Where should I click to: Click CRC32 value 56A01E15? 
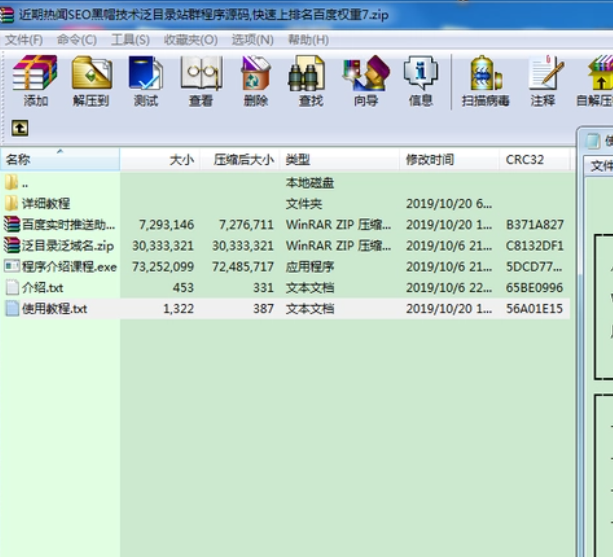tap(534, 309)
